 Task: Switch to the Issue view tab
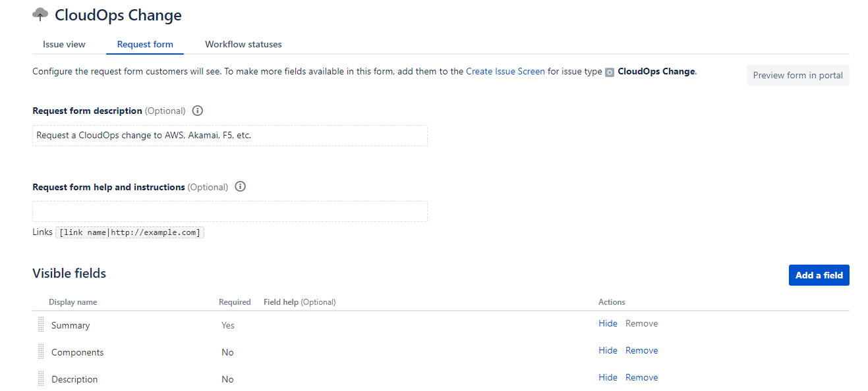(x=63, y=44)
